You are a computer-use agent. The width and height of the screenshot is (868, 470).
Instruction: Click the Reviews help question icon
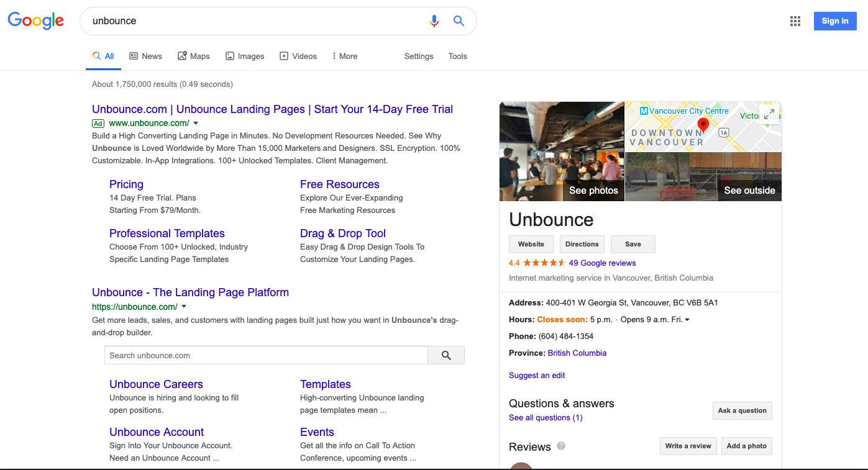coord(561,446)
